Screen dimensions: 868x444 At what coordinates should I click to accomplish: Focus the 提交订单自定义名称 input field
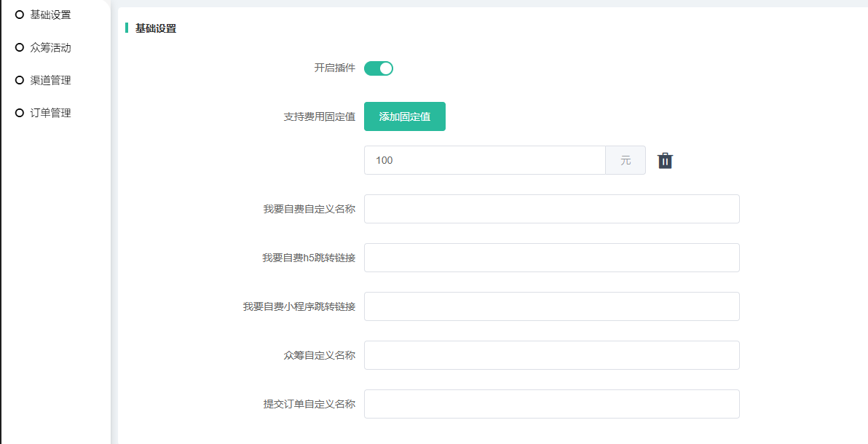551,404
